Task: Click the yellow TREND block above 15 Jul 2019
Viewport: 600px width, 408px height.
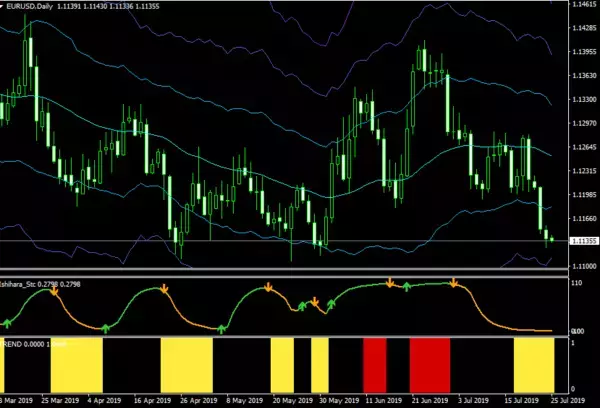Action: click(x=534, y=365)
